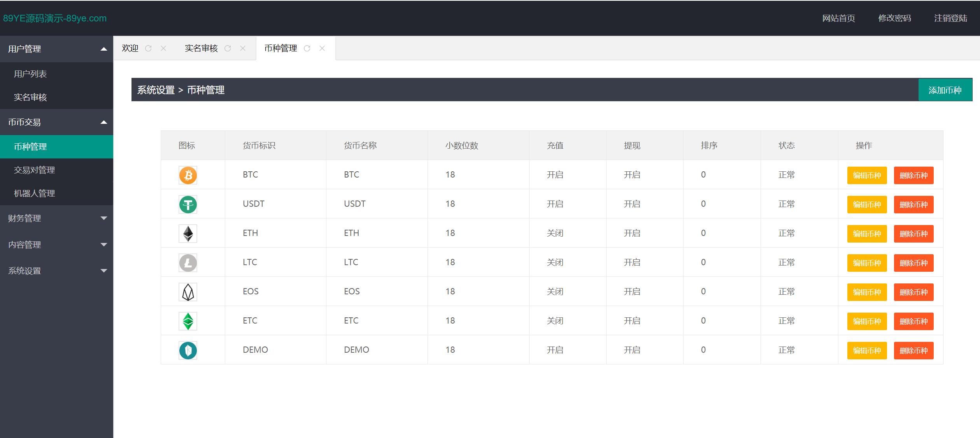Click EOS row's 开启 withdrawal status
Image resolution: width=980 pixels, height=438 pixels.
632,292
